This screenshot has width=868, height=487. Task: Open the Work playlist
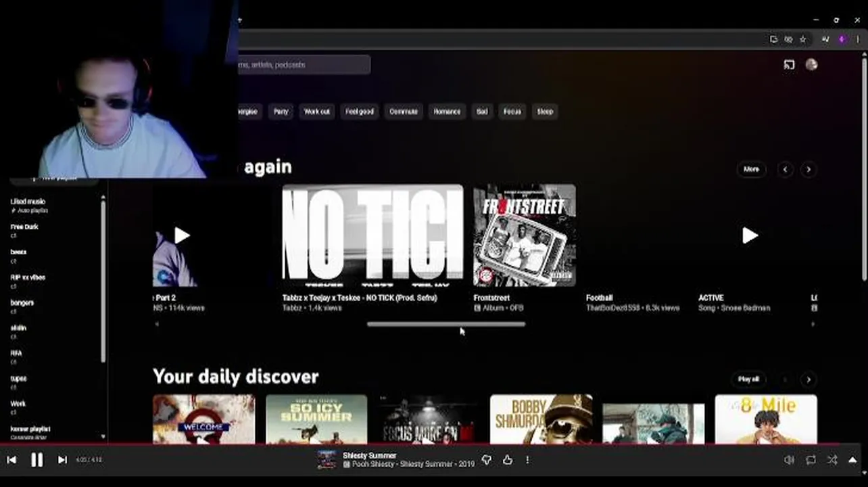click(x=54, y=407)
